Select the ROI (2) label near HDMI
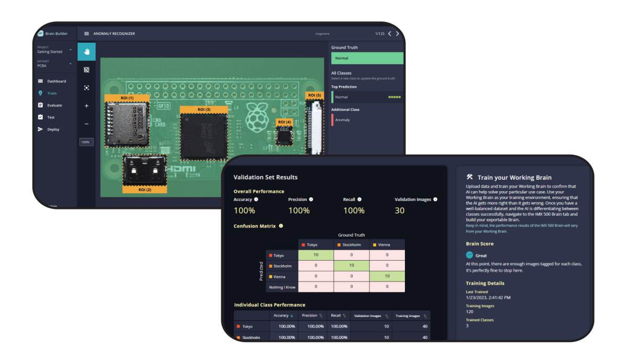 (x=145, y=190)
